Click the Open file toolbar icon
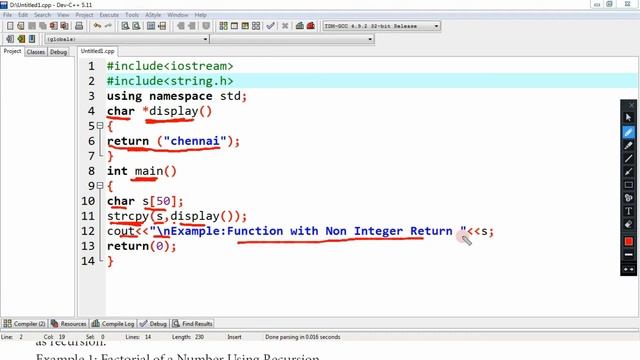 click(x=21, y=26)
